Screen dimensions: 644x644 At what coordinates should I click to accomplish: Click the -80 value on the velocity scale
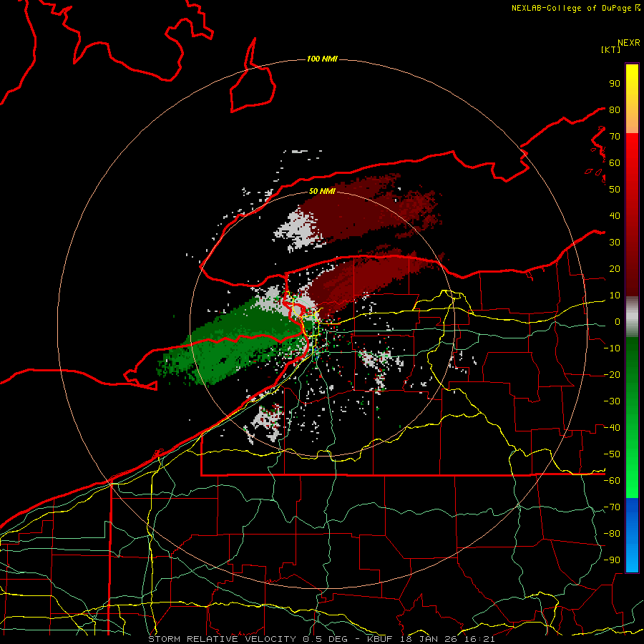coord(612,534)
